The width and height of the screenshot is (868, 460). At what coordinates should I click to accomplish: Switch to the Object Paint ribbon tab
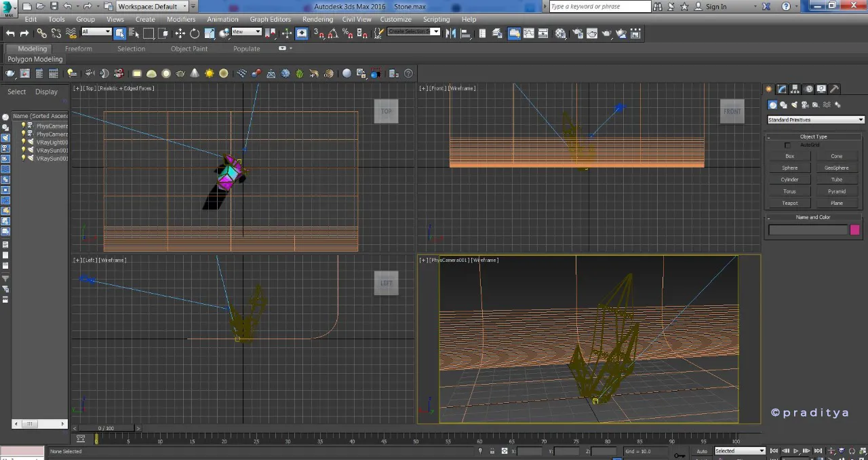189,49
